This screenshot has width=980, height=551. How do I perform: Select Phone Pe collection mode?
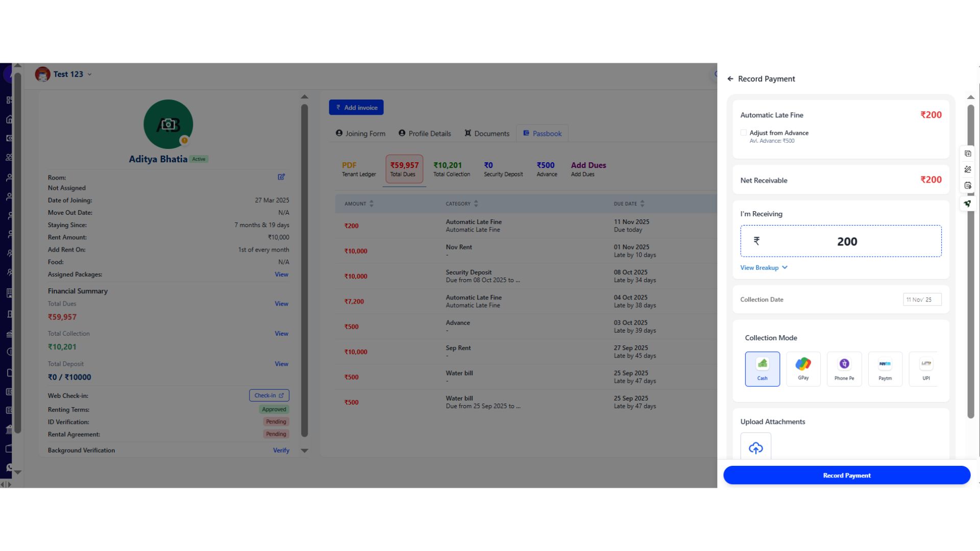click(844, 368)
